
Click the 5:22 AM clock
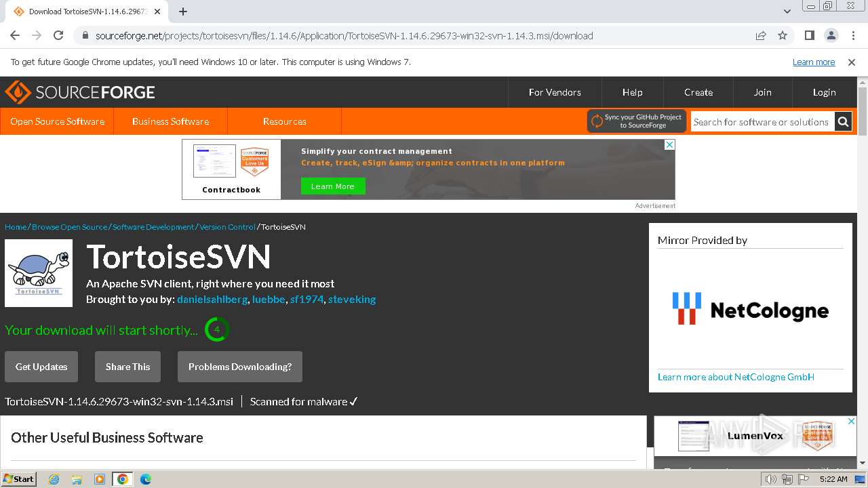[x=833, y=479]
